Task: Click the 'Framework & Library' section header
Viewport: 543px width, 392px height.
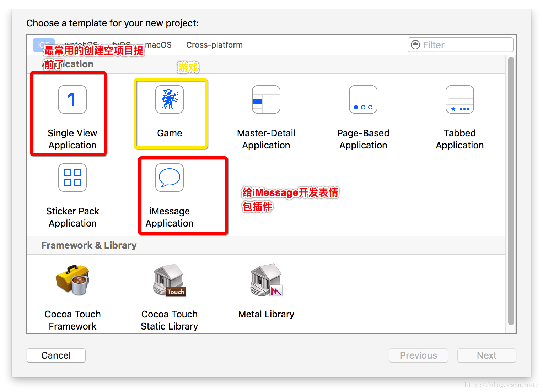Action: [x=89, y=245]
